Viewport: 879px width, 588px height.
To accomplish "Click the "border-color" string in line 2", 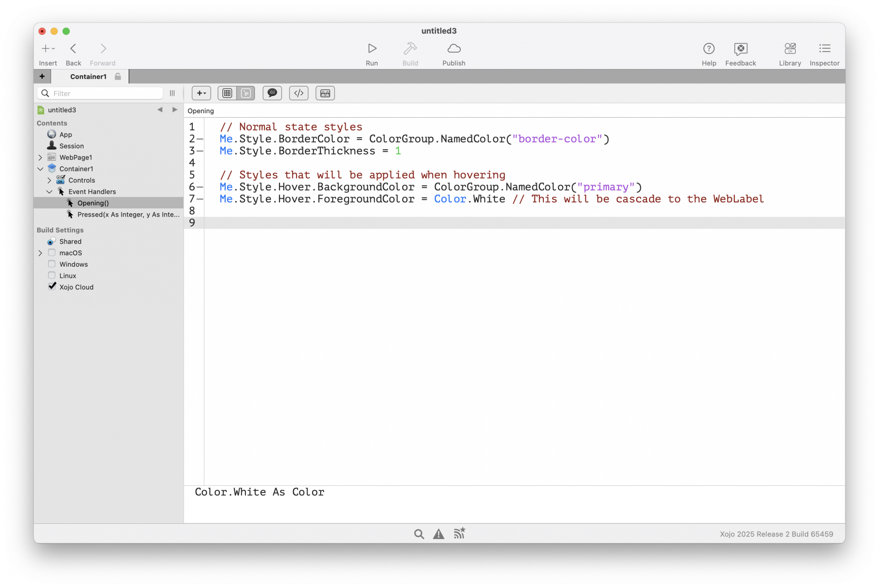I will [x=557, y=139].
